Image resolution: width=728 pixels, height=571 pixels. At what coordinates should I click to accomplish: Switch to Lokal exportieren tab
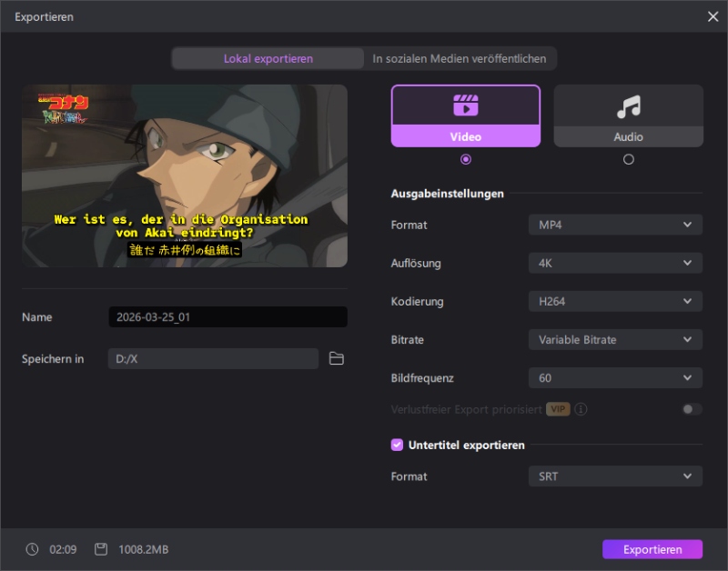[x=268, y=58]
